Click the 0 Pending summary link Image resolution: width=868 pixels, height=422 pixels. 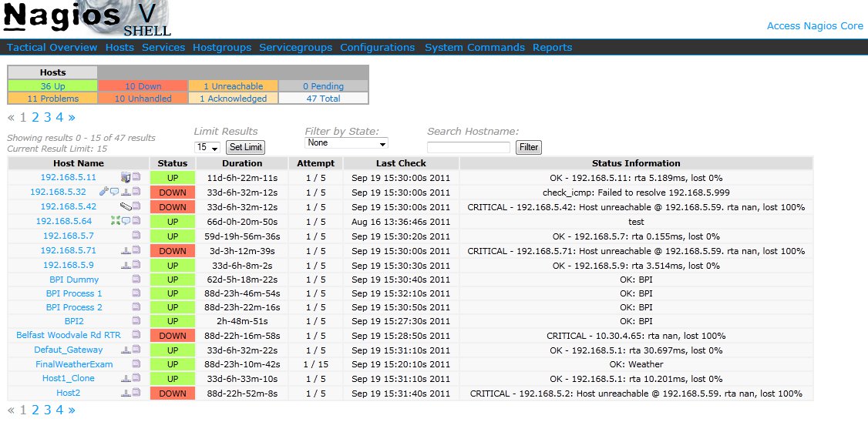(x=323, y=86)
